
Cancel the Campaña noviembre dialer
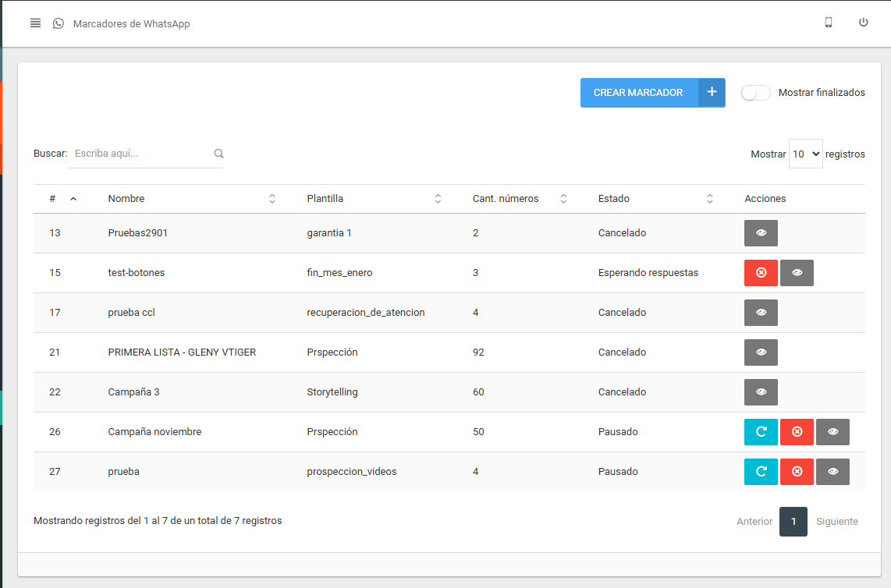coord(797,432)
